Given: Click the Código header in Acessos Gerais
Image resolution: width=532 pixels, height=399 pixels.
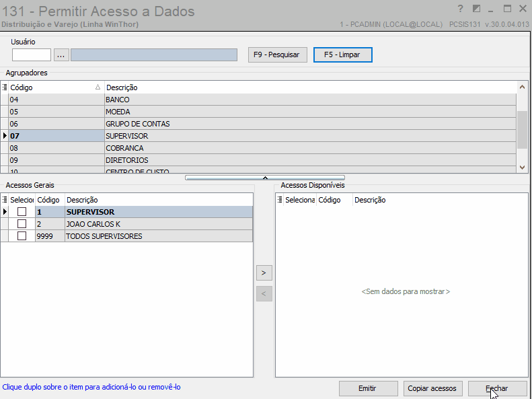Looking at the screenshot, I should [x=50, y=200].
